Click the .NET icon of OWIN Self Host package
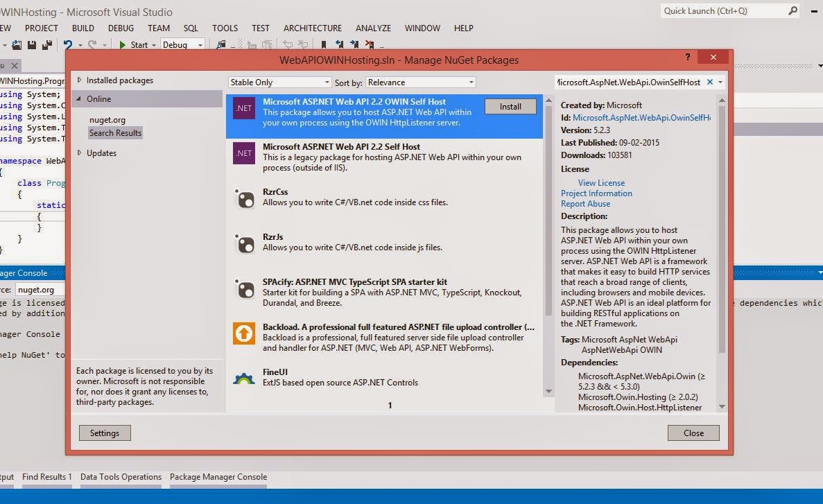This screenshot has width=823, height=504. pos(243,108)
